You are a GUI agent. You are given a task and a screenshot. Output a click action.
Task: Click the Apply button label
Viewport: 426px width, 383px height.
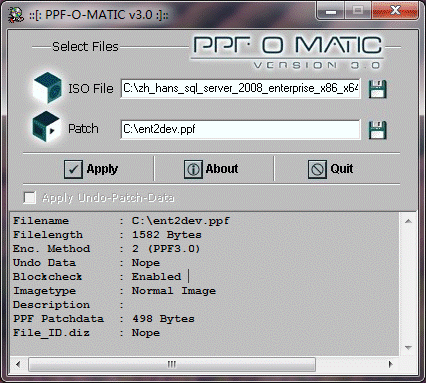102,169
